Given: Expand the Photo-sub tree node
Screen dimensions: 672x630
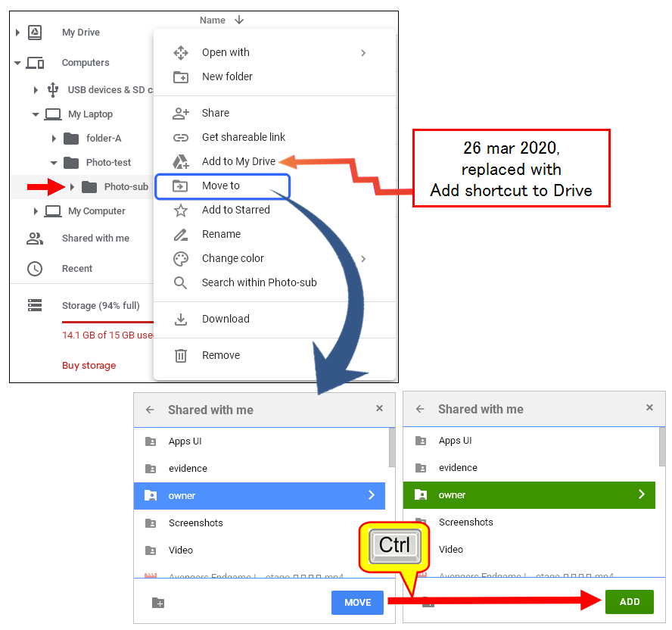Looking at the screenshot, I should pyautogui.click(x=72, y=187).
